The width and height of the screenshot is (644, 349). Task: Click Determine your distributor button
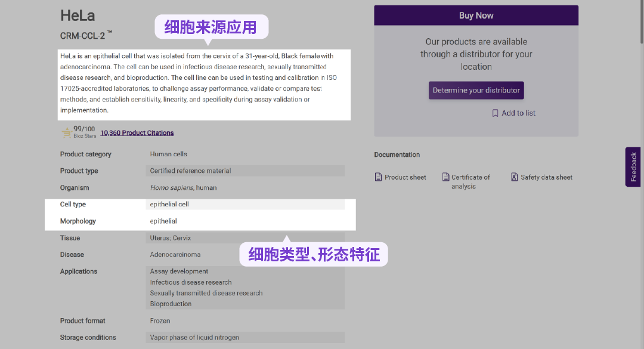[476, 90]
